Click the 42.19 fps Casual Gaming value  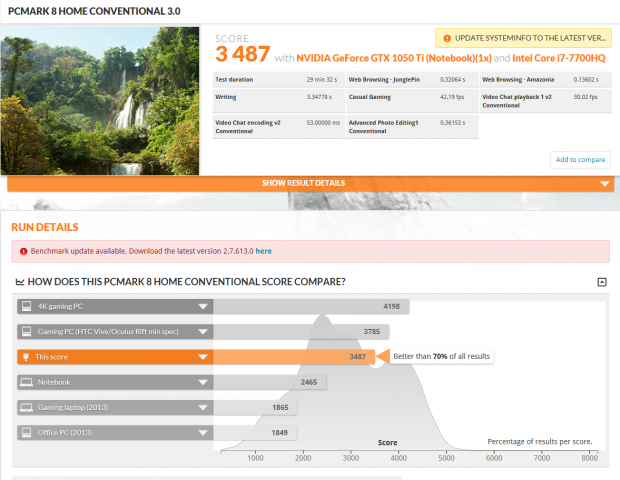(452, 97)
